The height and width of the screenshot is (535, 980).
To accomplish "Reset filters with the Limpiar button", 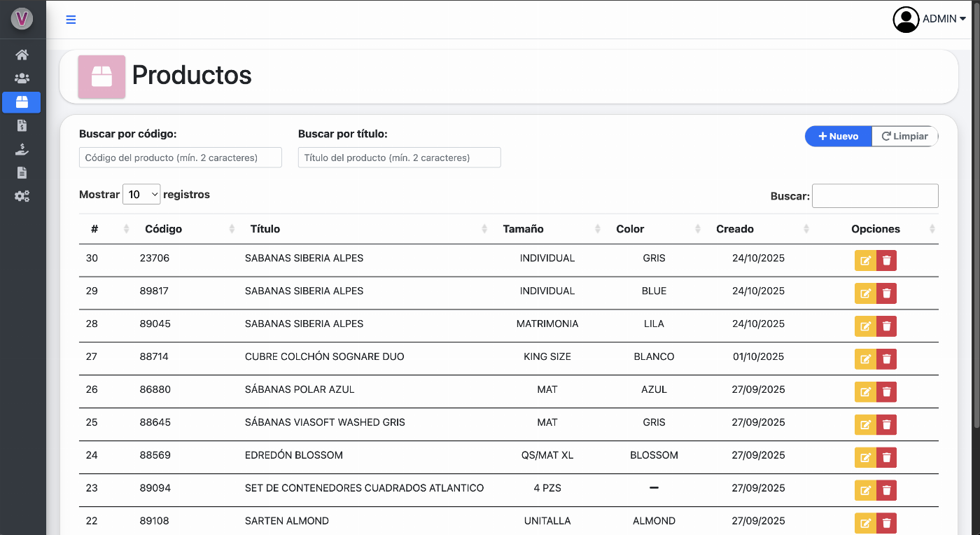I will 904,136.
